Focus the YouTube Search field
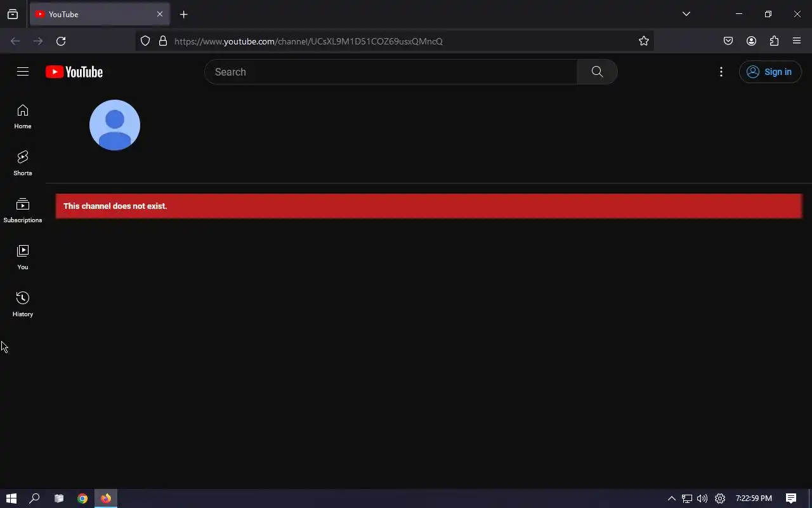The height and width of the screenshot is (508, 812). tap(391, 72)
